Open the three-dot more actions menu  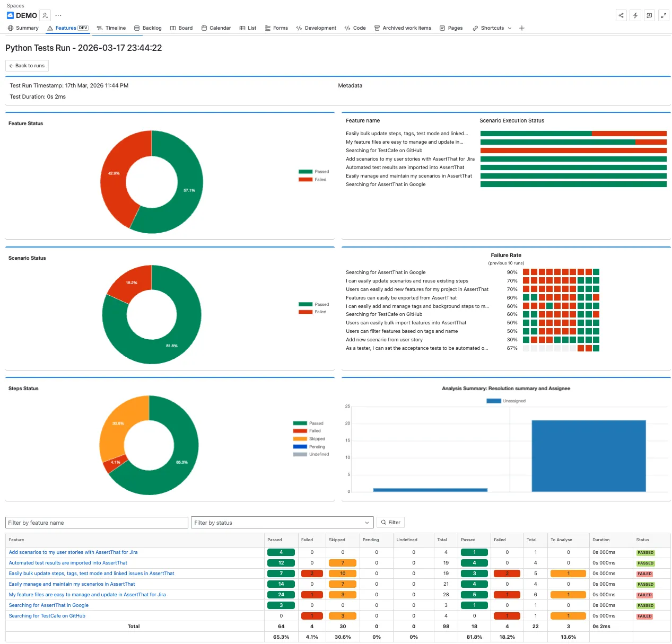tap(58, 15)
